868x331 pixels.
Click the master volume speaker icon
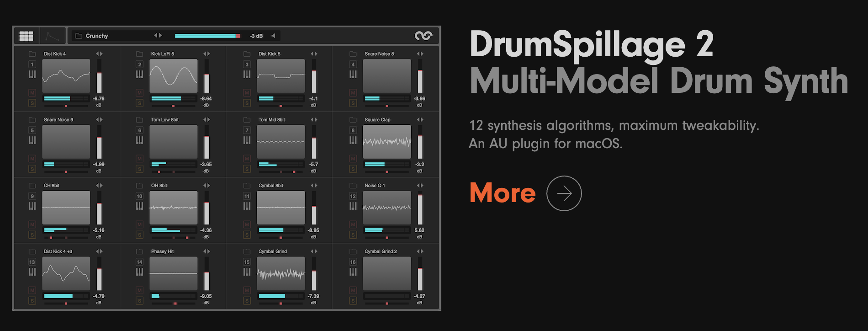273,36
